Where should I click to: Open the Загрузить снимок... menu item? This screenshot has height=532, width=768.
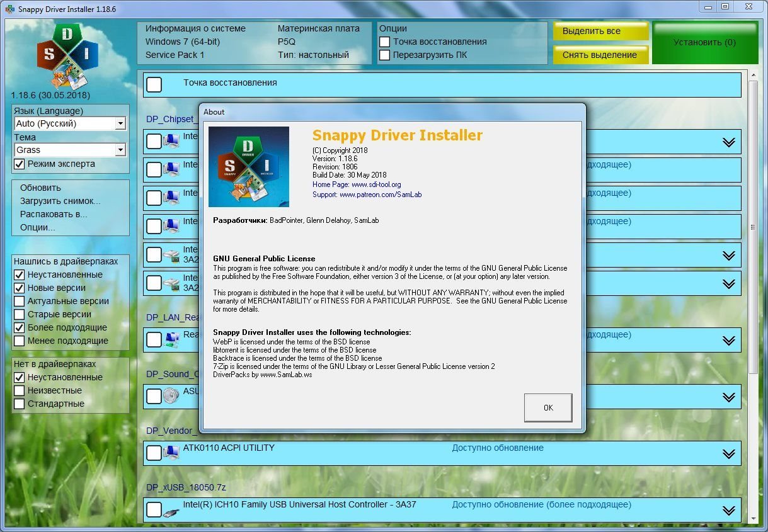pyautogui.click(x=60, y=201)
